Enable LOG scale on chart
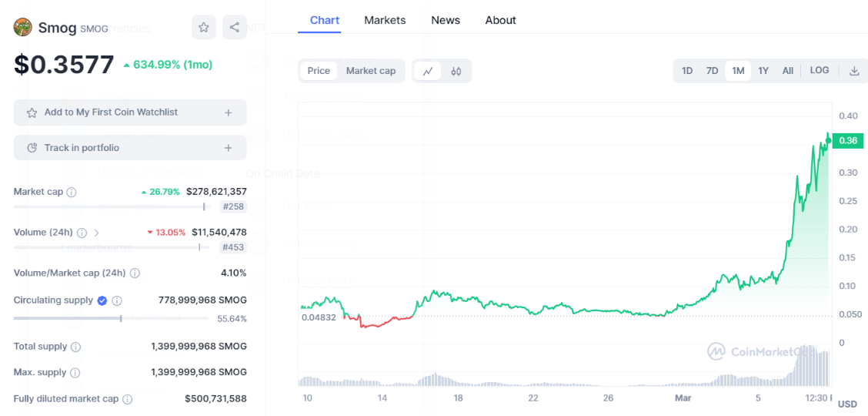Screen dimensions: 868x416 [x=820, y=71]
